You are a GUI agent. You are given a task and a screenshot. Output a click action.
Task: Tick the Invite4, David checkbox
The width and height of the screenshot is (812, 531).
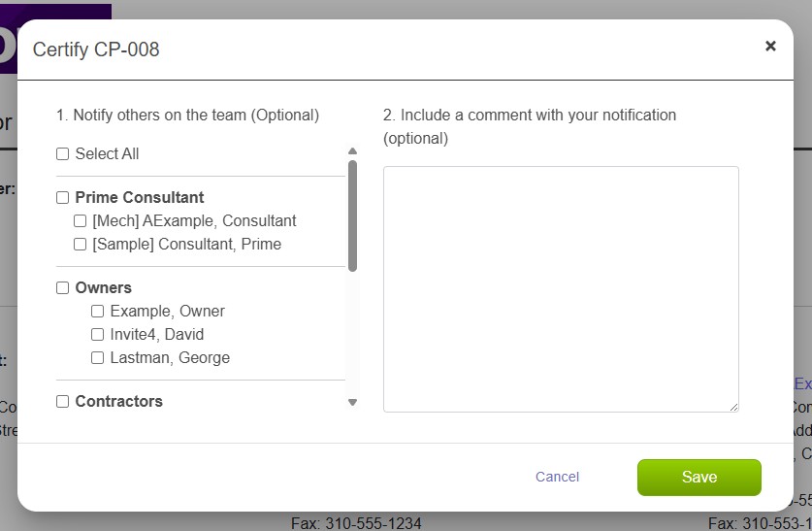(x=97, y=334)
